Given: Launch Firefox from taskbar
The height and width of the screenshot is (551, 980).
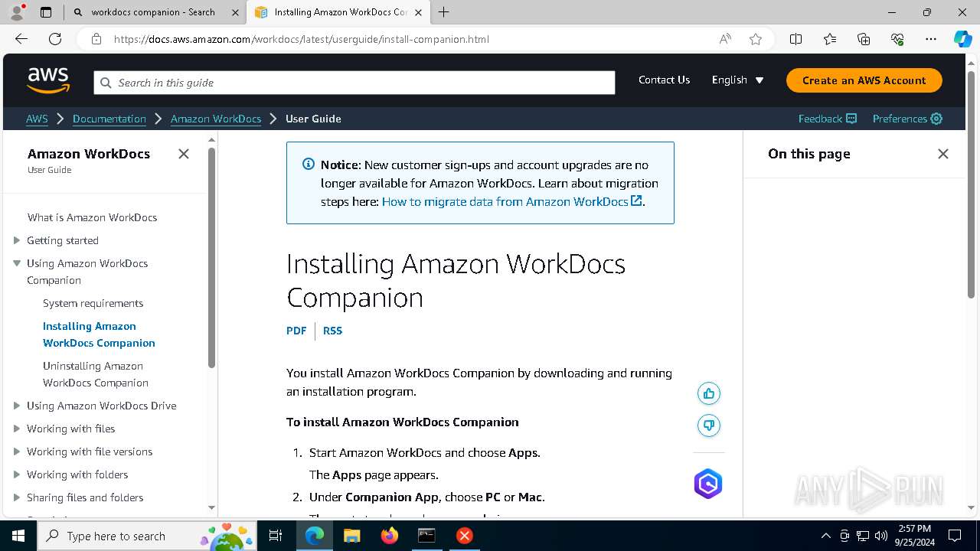Looking at the screenshot, I should (x=390, y=536).
